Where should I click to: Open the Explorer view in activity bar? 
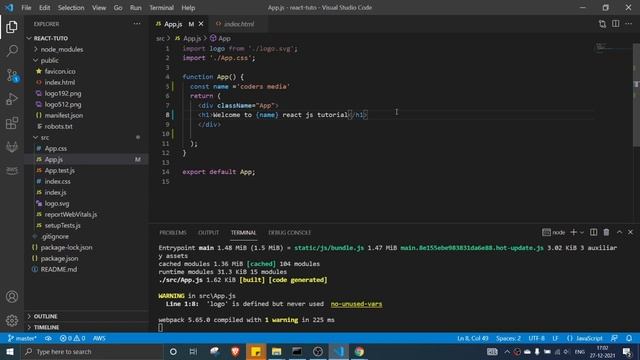12,27
